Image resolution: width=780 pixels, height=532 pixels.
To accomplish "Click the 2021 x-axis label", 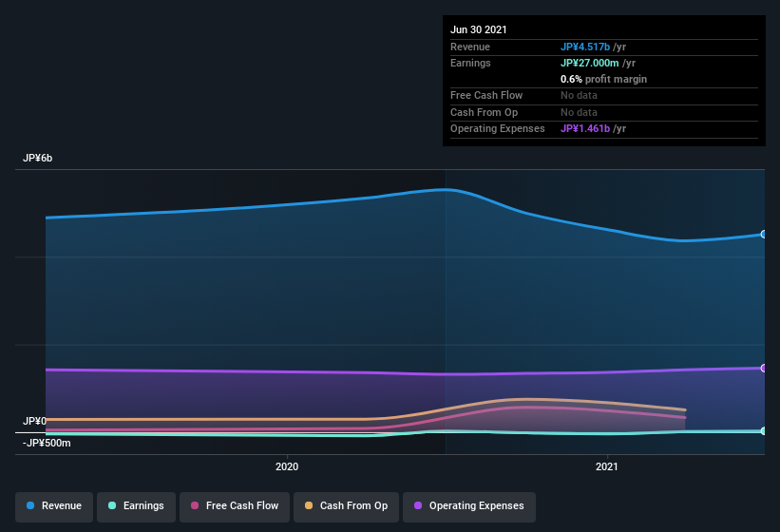I will [607, 466].
